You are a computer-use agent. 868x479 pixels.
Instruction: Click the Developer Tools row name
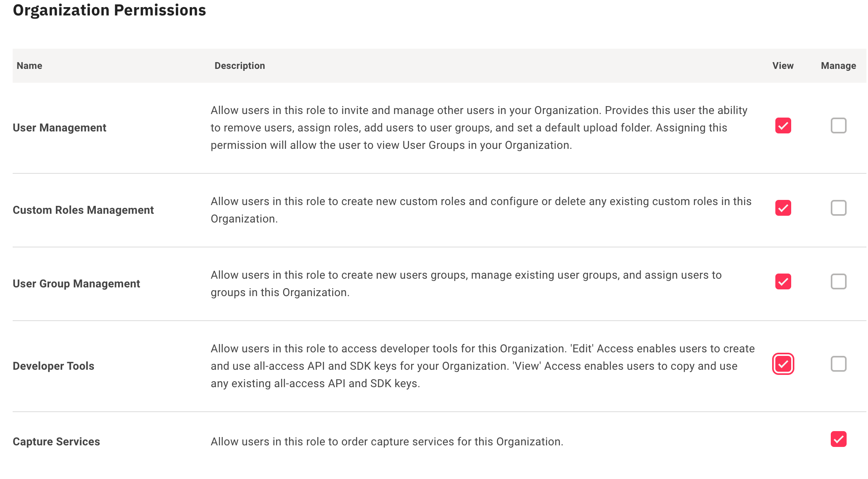click(x=53, y=366)
